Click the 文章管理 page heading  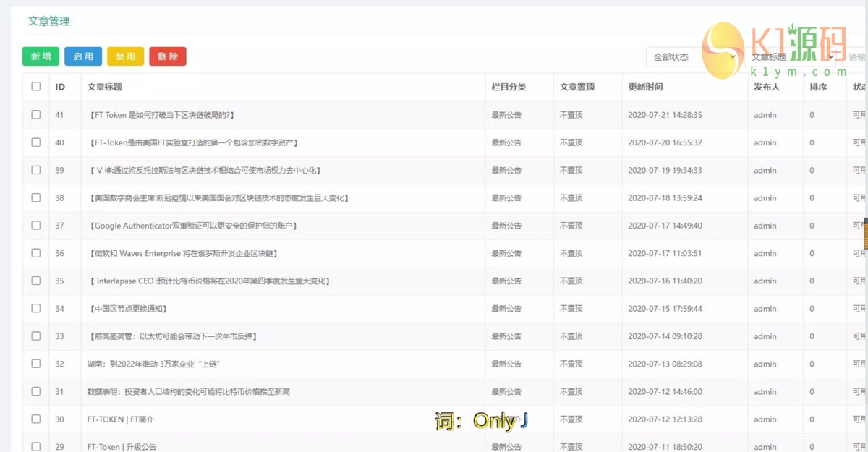click(49, 22)
